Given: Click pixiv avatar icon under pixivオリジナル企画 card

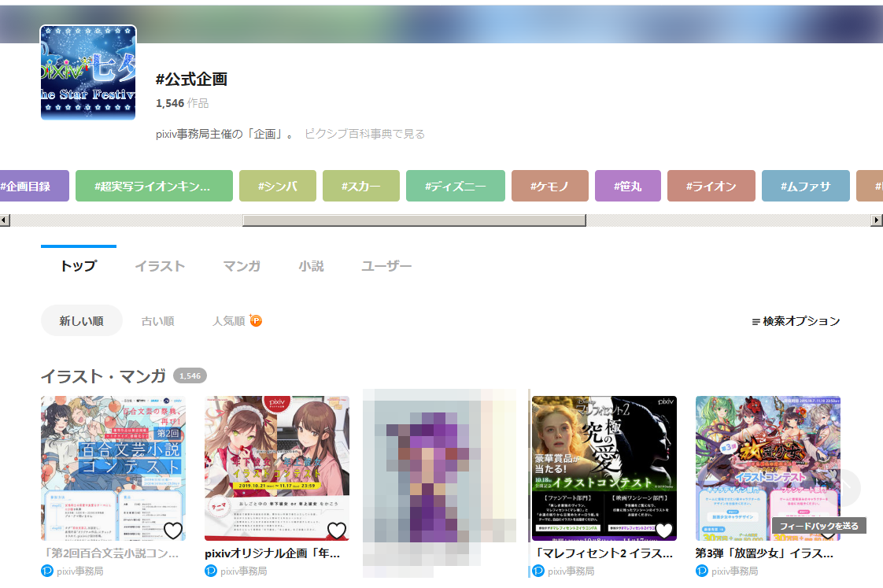Looking at the screenshot, I should tap(211, 571).
